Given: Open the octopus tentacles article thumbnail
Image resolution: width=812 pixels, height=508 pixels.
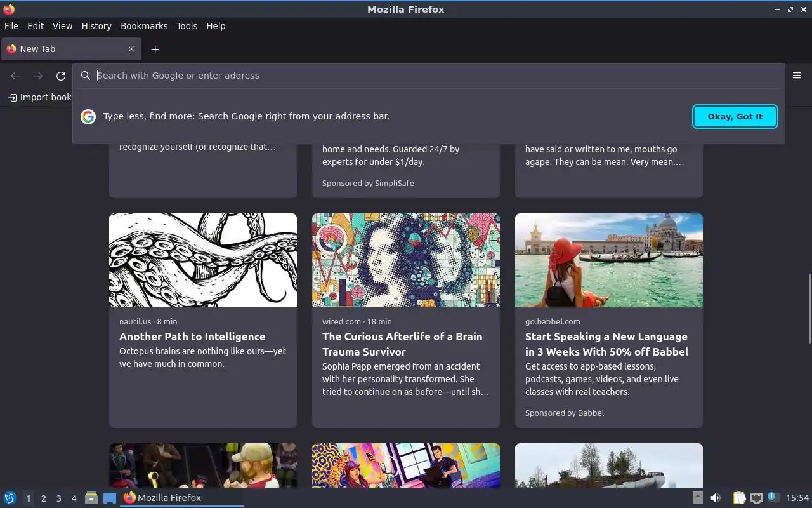Looking at the screenshot, I should click(x=203, y=260).
